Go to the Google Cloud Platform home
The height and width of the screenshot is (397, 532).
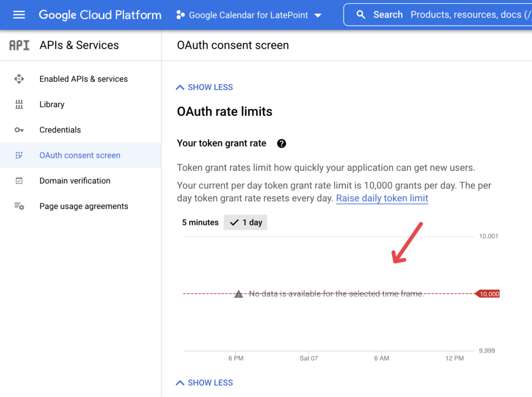click(100, 15)
